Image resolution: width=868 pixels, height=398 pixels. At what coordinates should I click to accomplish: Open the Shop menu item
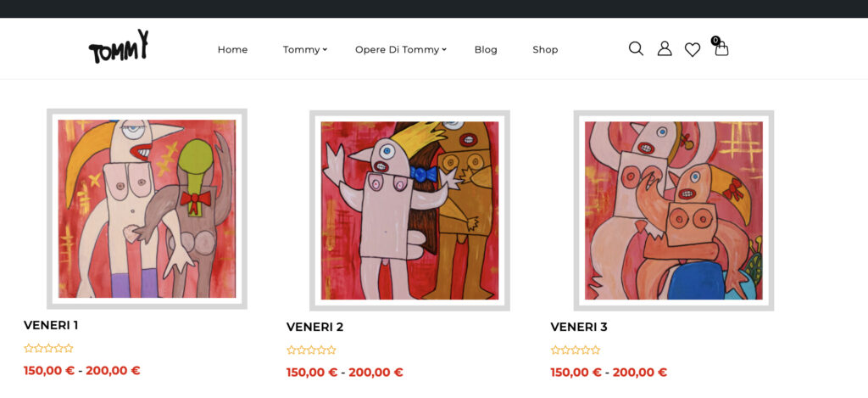pyautogui.click(x=545, y=49)
